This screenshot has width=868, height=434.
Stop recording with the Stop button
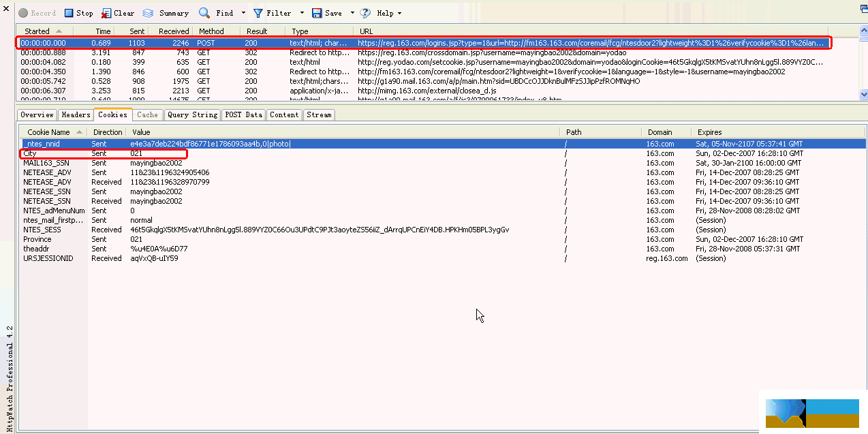pos(78,13)
